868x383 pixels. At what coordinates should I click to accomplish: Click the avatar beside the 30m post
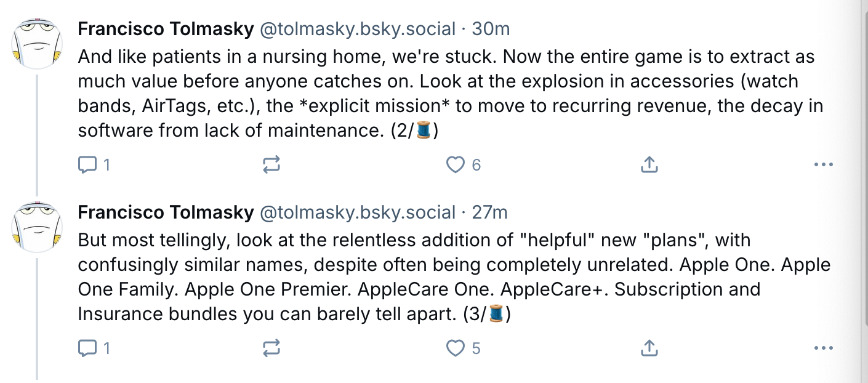click(x=38, y=42)
